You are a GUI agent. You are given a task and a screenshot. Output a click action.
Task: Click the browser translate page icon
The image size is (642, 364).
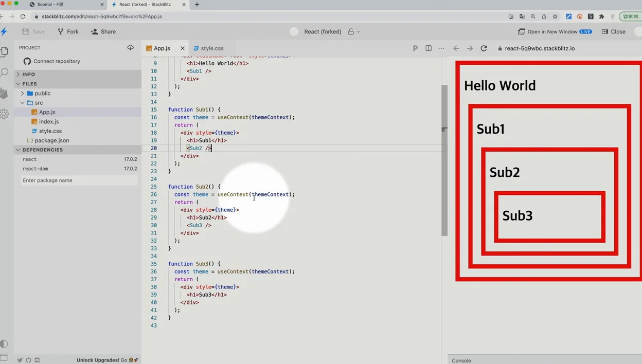522,16
